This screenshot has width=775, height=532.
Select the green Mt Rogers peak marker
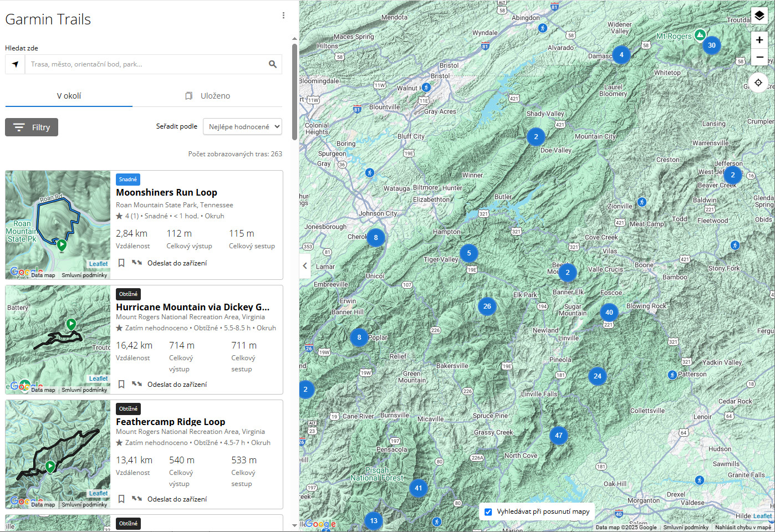[700, 34]
